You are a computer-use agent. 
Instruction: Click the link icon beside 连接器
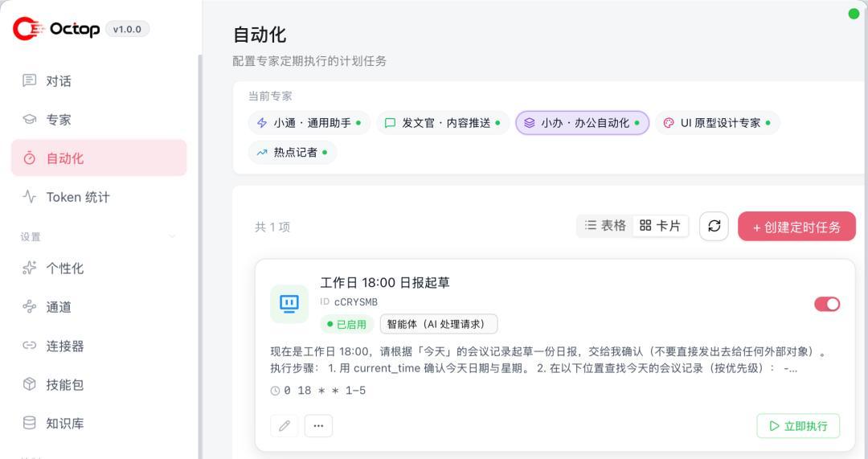pos(30,346)
